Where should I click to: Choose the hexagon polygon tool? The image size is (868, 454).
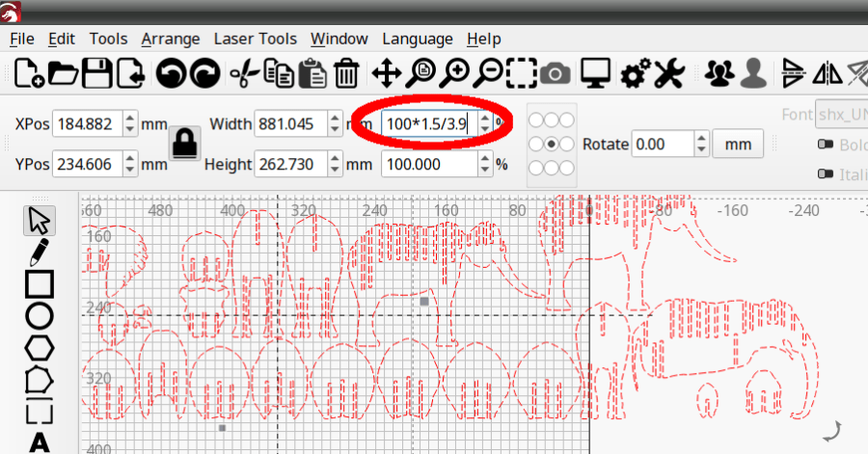coord(40,348)
